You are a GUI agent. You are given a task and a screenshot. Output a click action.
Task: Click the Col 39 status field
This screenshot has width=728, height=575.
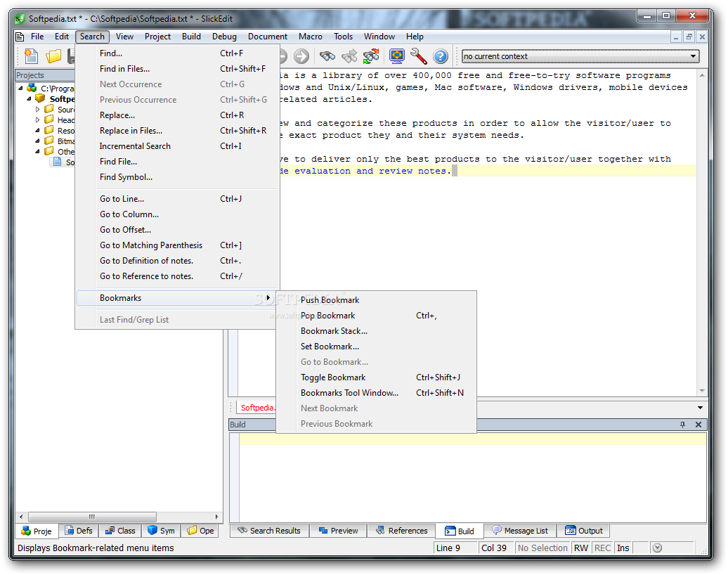(496, 548)
